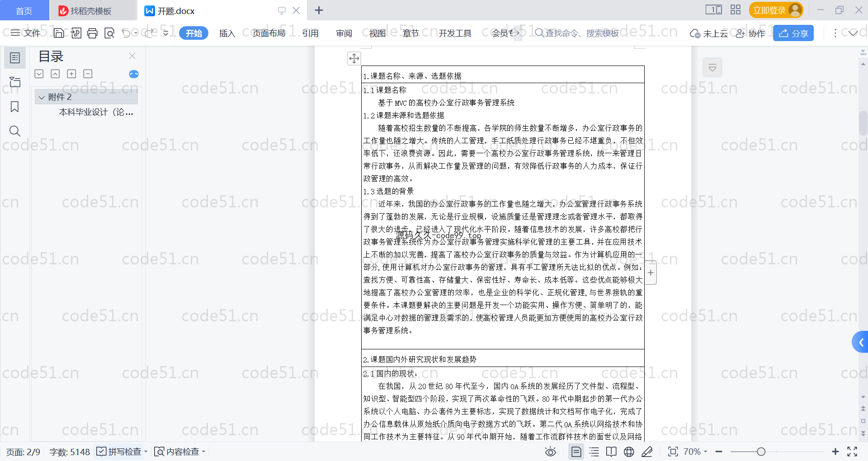Click the table move handle icon
868x461 pixels.
point(354,58)
